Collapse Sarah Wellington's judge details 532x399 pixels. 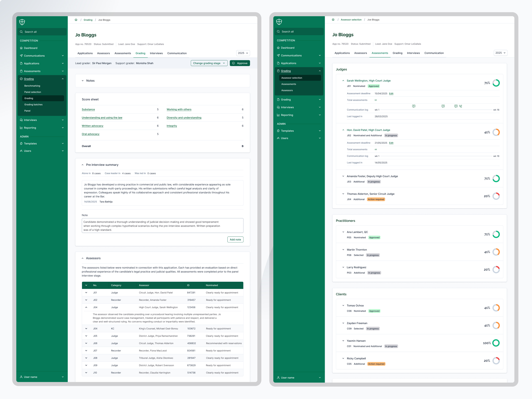pos(343,81)
